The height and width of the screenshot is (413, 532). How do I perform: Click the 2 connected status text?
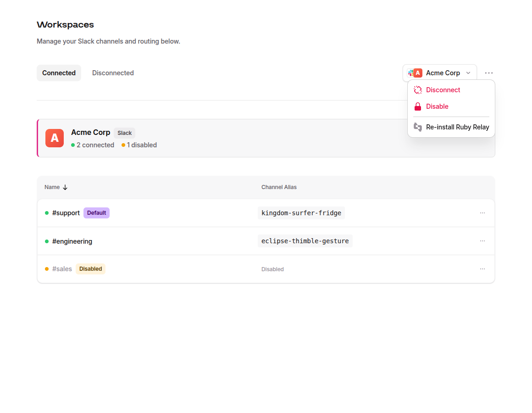coord(95,145)
